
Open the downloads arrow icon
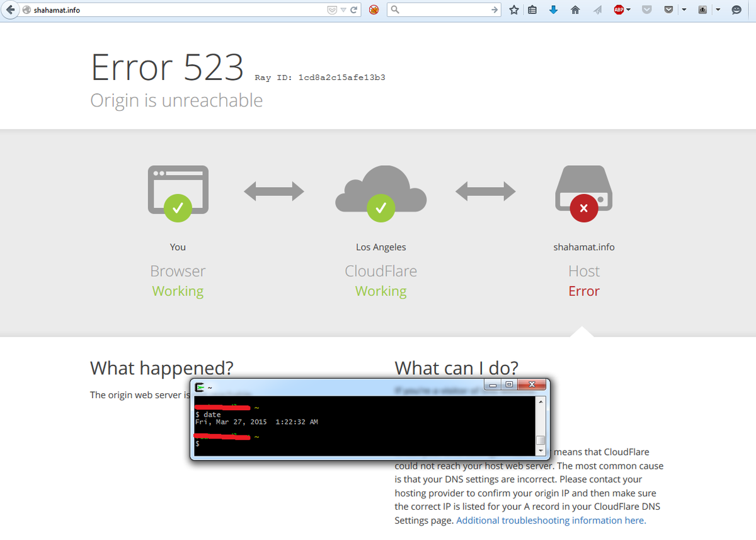pos(554,10)
